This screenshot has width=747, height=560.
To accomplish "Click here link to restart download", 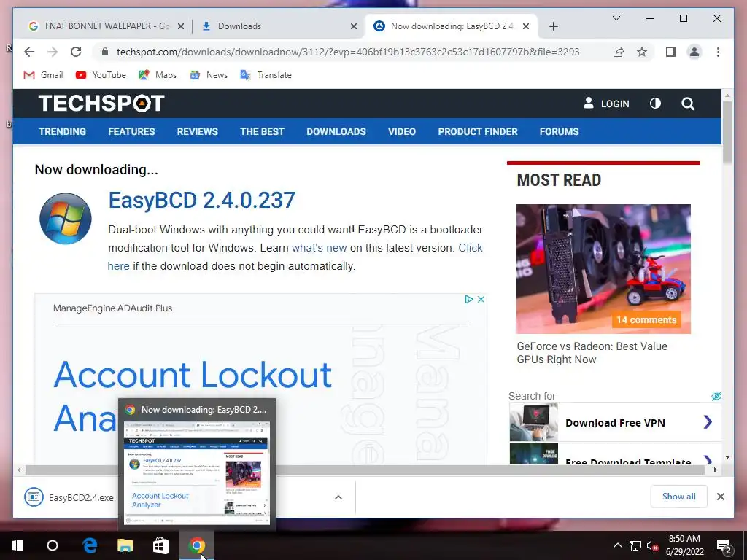I will (x=118, y=265).
